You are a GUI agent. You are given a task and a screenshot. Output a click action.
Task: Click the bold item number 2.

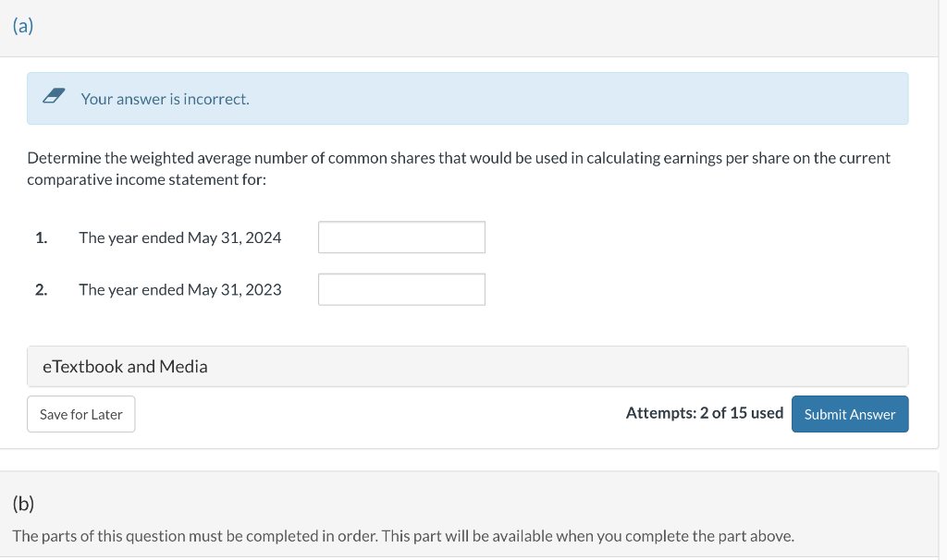click(41, 289)
